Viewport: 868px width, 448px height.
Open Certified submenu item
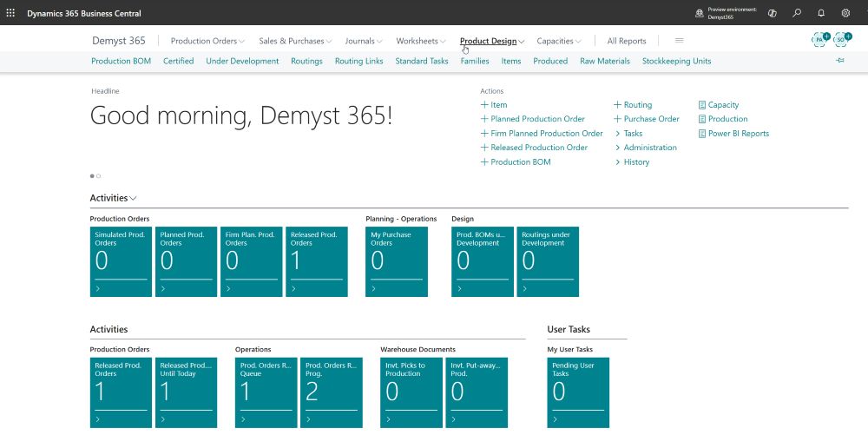(x=178, y=61)
